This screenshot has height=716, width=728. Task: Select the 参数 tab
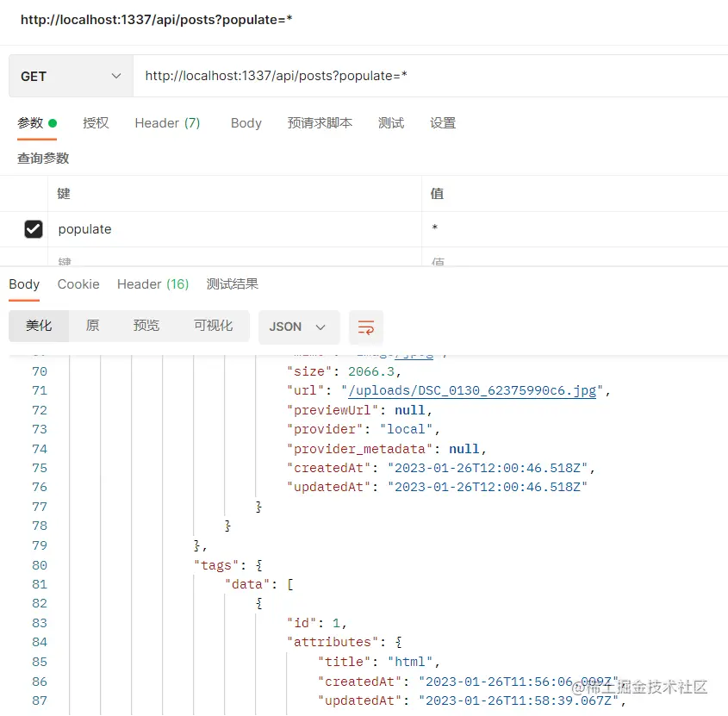(37, 123)
